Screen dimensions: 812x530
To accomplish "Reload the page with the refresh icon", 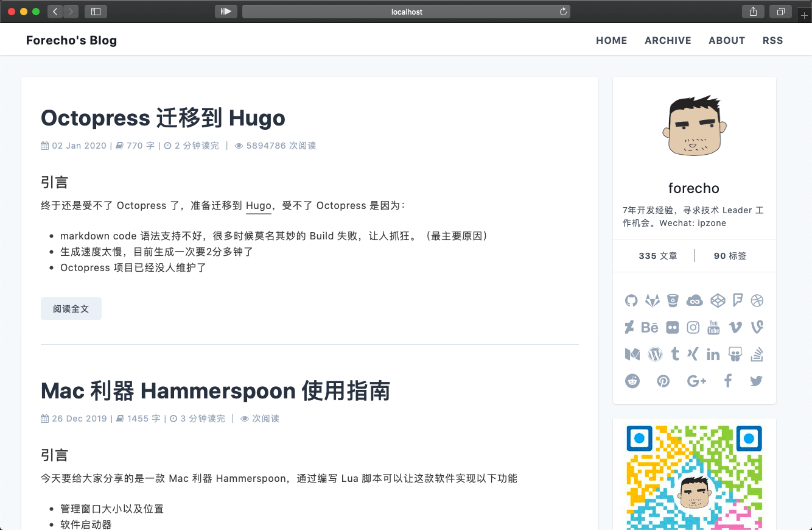I will tap(563, 12).
